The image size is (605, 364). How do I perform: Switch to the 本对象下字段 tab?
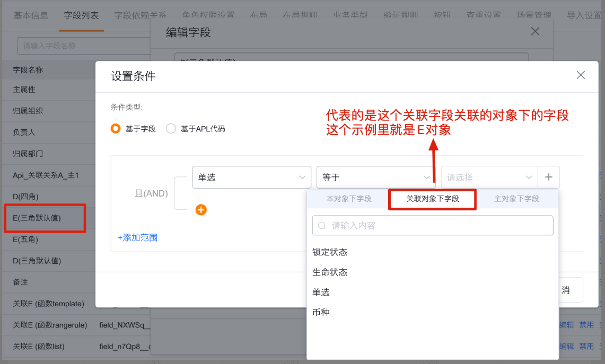[349, 199]
